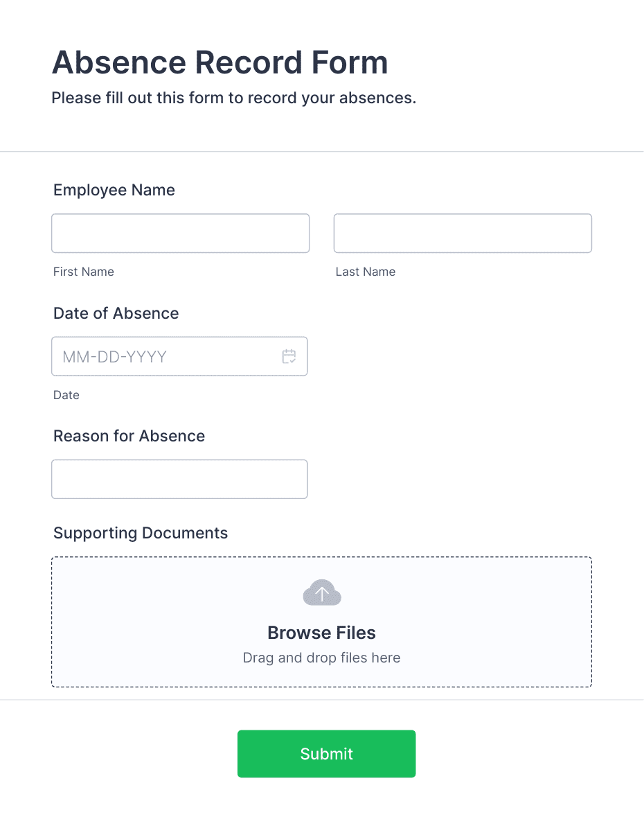Open the calendar date picker icon
The width and height of the screenshot is (644, 817).
289,356
